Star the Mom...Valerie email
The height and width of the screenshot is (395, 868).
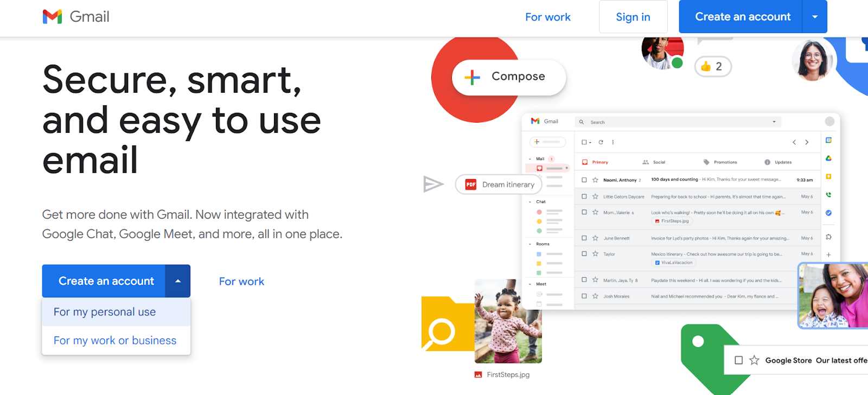pyautogui.click(x=595, y=212)
